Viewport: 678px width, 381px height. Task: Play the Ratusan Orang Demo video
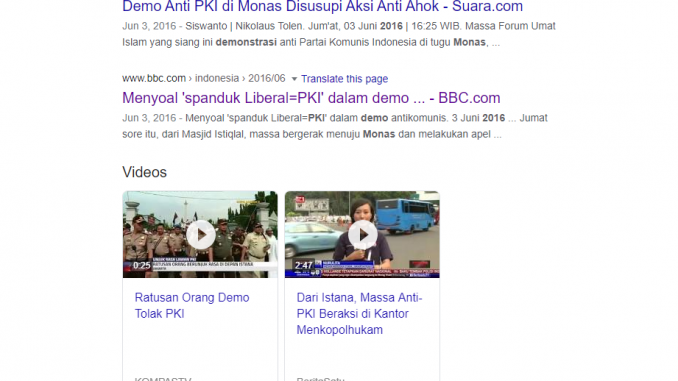[x=200, y=234]
